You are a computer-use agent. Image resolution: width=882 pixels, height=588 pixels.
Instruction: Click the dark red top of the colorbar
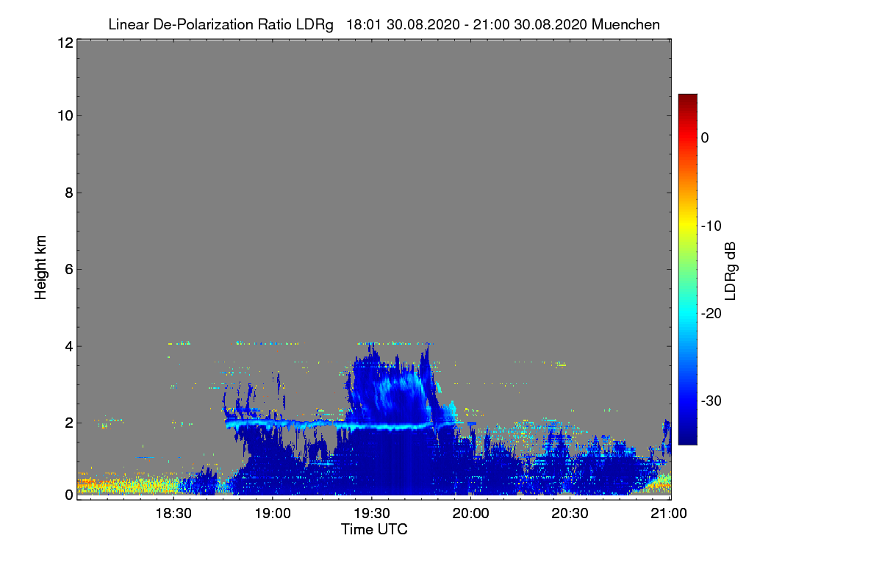687,99
